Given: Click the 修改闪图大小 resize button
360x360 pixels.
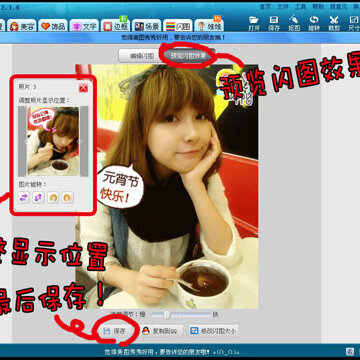Looking at the screenshot, I should point(213,331).
